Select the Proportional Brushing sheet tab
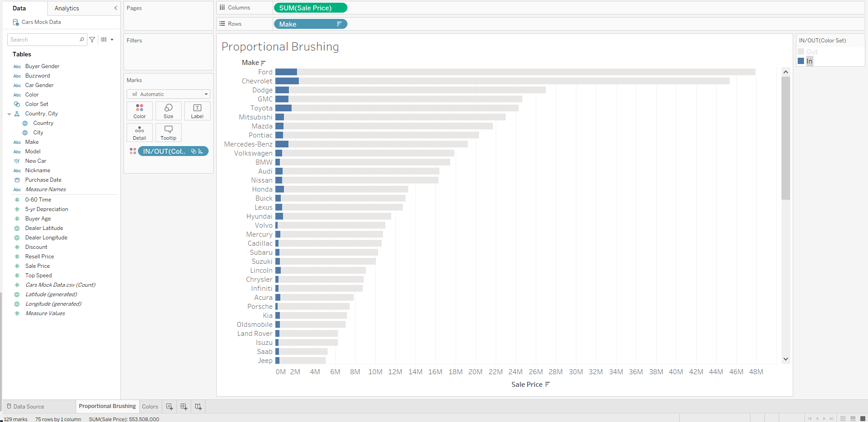This screenshot has width=868, height=422. [x=107, y=406]
